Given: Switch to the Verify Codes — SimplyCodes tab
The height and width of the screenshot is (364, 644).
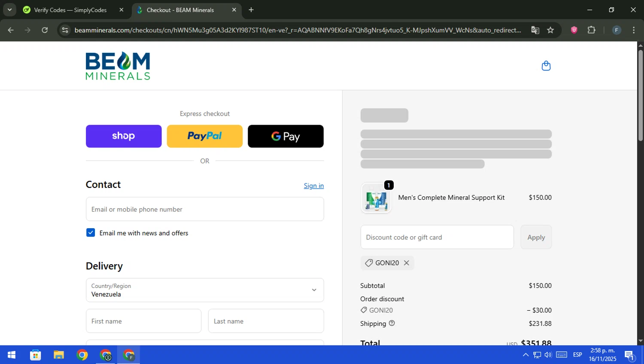Looking at the screenshot, I should [71, 10].
